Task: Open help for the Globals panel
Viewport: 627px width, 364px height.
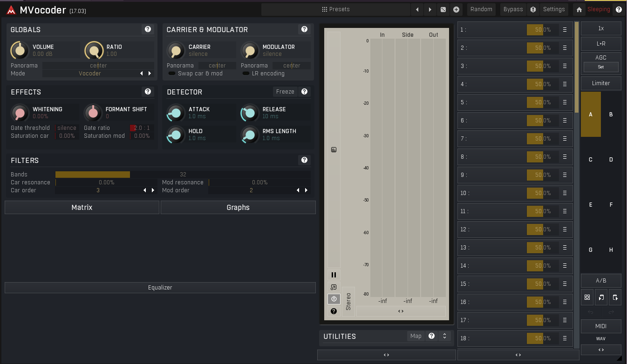Action: point(148,29)
